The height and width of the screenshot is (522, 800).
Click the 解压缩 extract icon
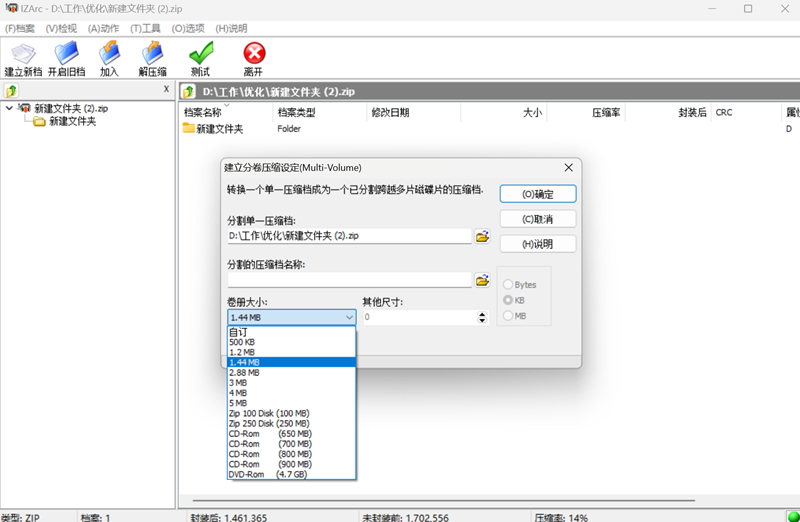(152, 60)
